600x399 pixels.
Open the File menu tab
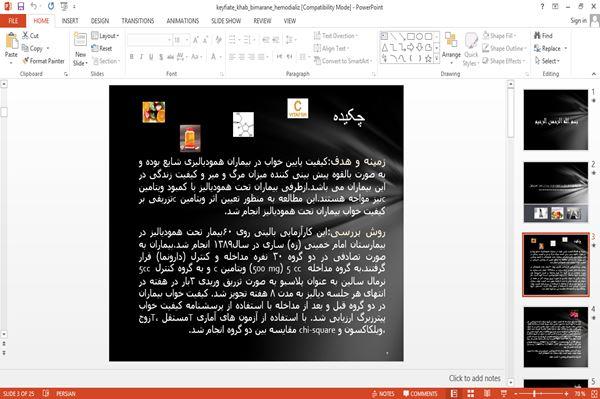pos(13,21)
